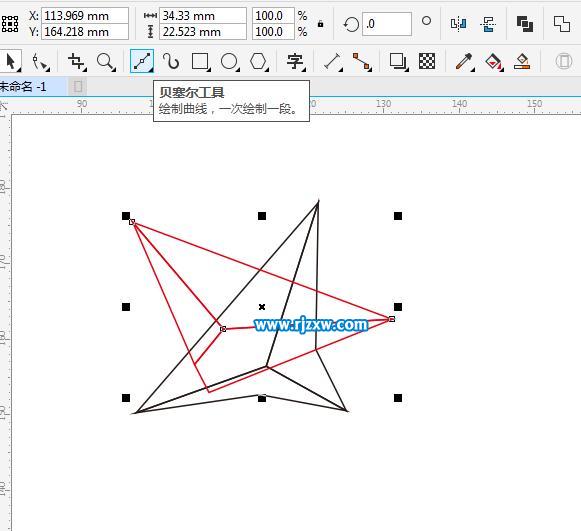Expand the Interactive Fill tool flyout
This screenshot has height=531, width=581.
(501, 69)
